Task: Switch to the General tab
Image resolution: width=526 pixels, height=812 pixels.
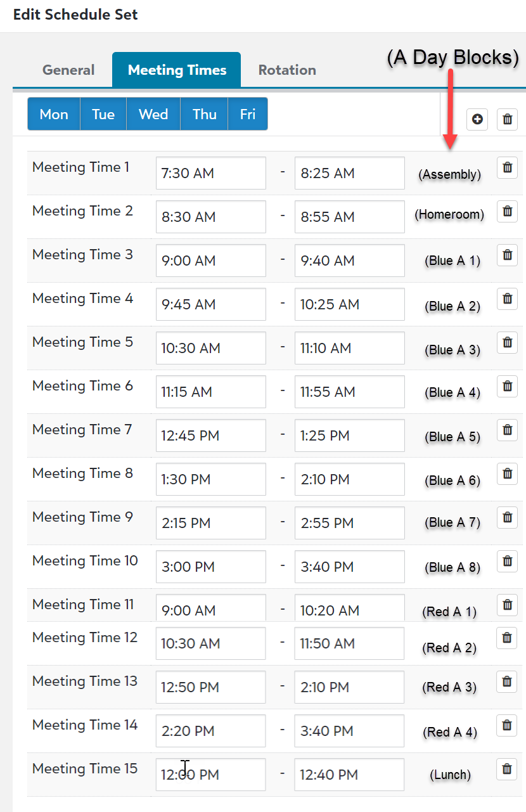Action: coord(68,70)
